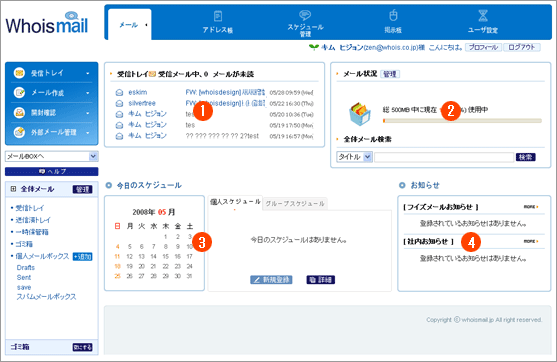The width and height of the screenshot is (557, 362).
Task: Click the mail storage usage bar
Action: (x=462, y=121)
